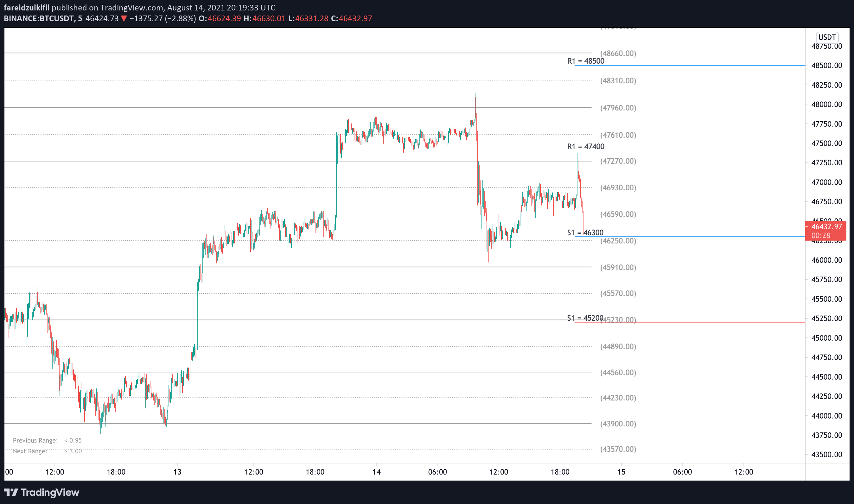Click the 48000.00 price axis tick

click(826, 104)
